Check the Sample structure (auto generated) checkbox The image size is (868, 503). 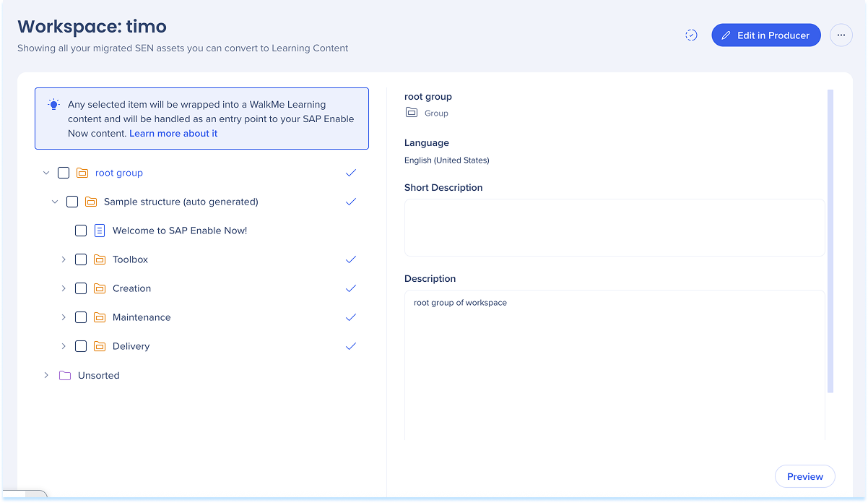72,202
